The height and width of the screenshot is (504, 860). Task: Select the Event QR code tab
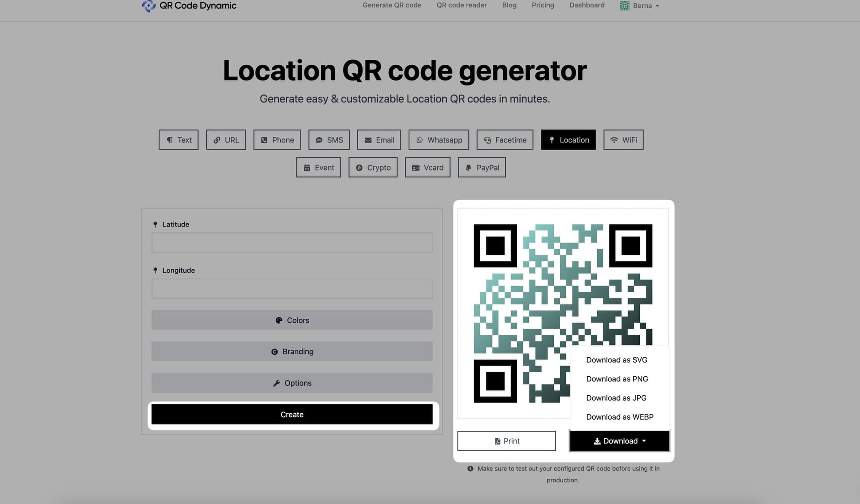pyautogui.click(x=319, y=167)
